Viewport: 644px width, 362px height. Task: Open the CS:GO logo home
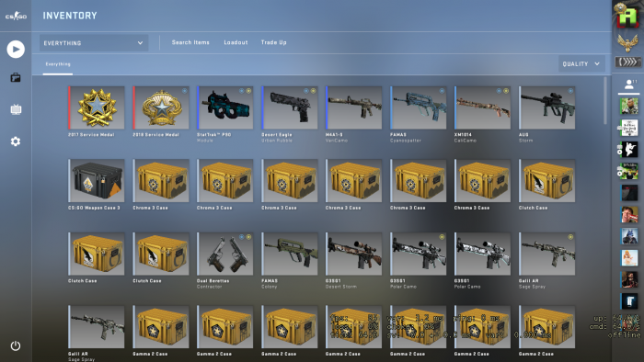(16, 16)
